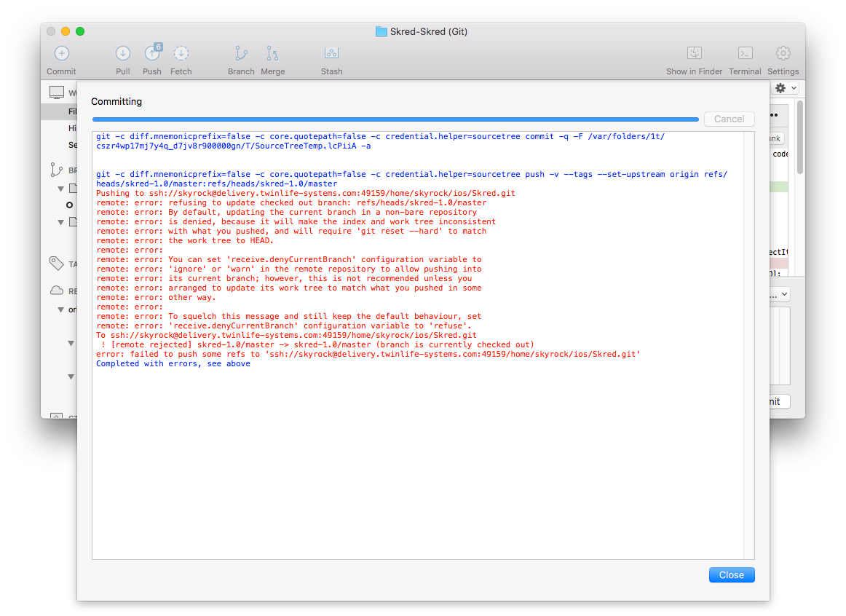Click the folder icon in title bar
Screen dimensions: 846x616
pyautogui.click(x=382, y=32)
